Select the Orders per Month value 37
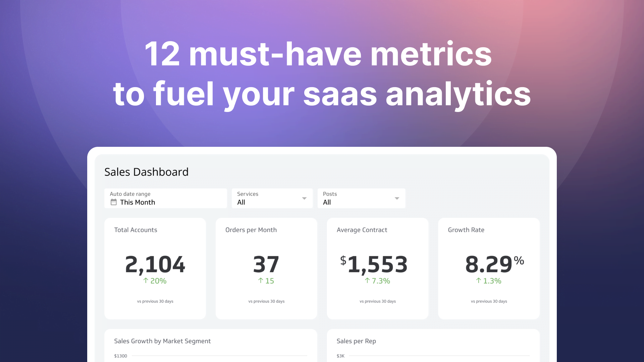 tap(266, 264)
